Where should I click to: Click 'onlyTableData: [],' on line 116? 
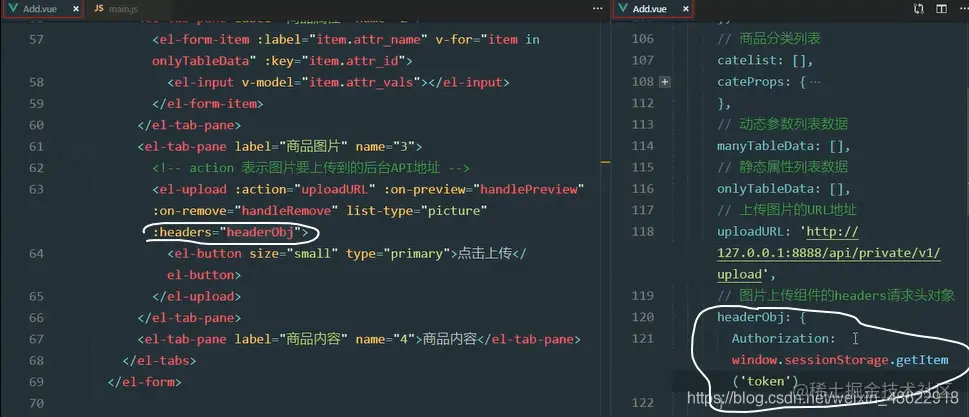(x=784, y=189)
